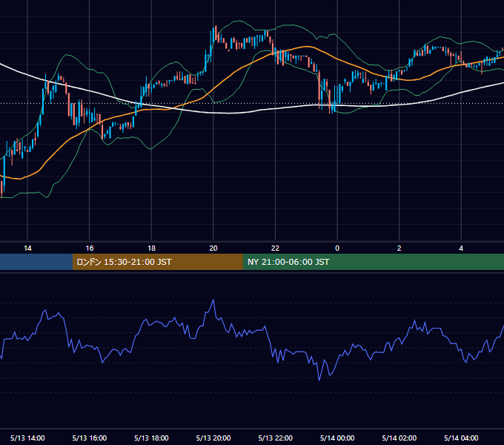Click the '5/13 20:00' oscillator axis label
504x445 pixels.
point(213,438)
